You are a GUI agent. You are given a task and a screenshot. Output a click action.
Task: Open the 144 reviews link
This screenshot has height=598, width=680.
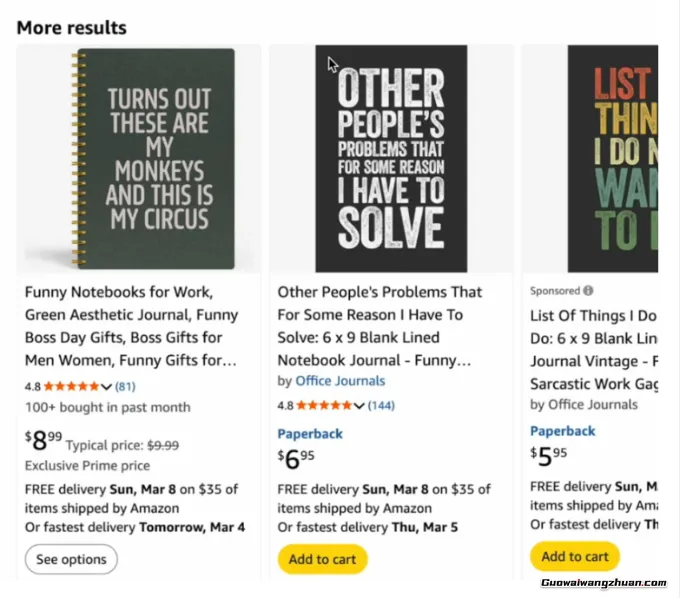click(382, 406)
